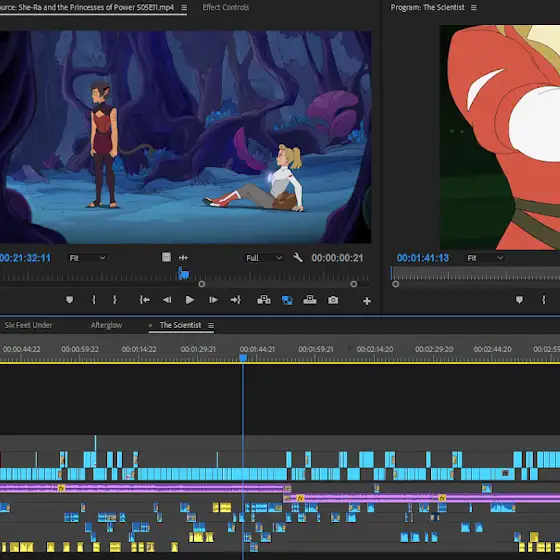Image resolution: width=560 pixels, height=560 pixels.
Task: Click the Insert edit button
Action: (264, 300)
